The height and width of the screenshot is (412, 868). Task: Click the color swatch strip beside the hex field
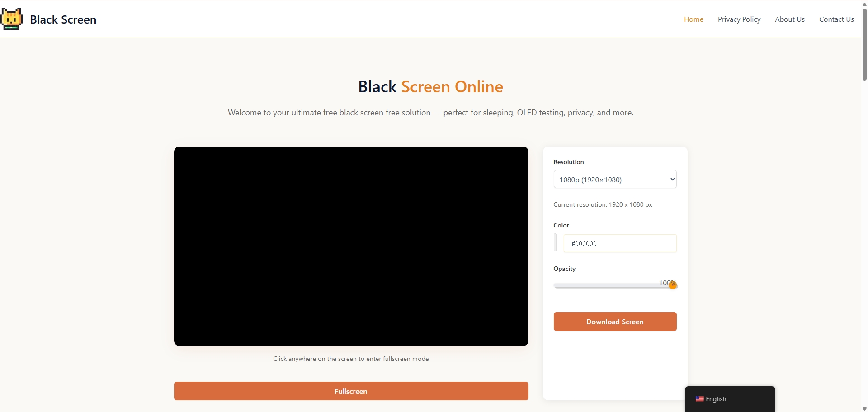[556, 243]
